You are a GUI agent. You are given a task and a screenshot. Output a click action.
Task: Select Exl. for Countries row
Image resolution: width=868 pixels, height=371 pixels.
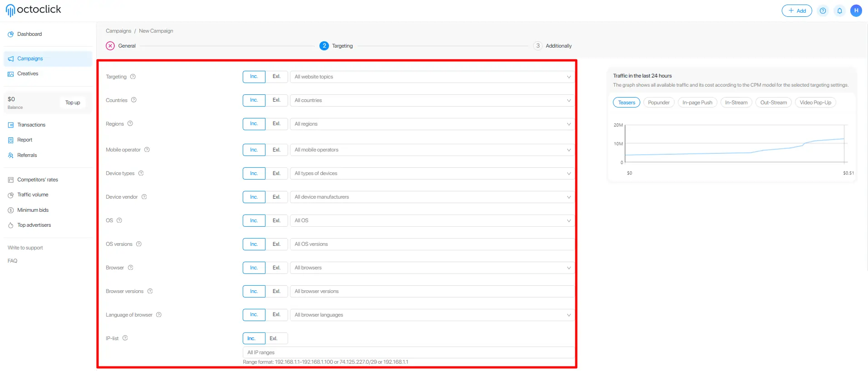(x=276, y=100)
